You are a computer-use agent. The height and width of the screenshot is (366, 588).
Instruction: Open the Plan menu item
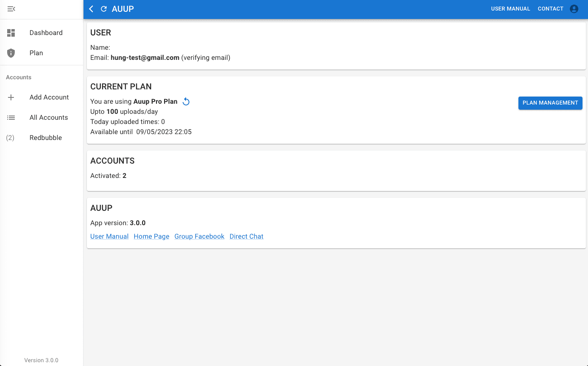42,53
